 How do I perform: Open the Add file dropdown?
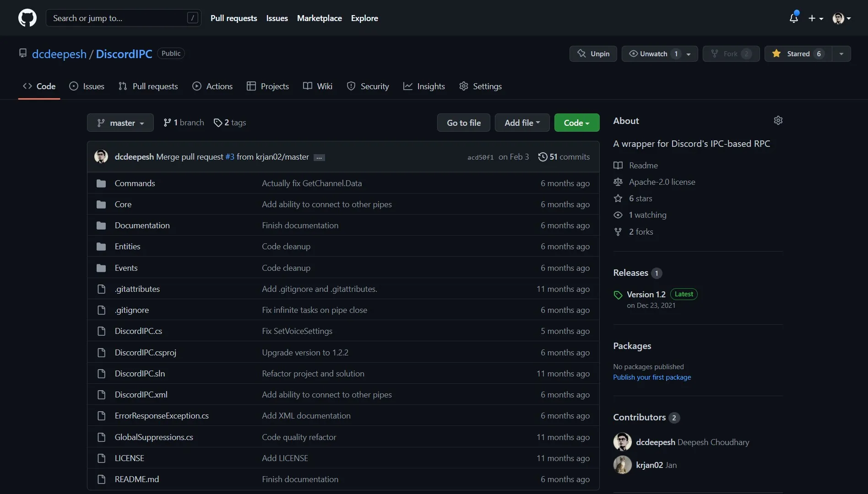522,123
